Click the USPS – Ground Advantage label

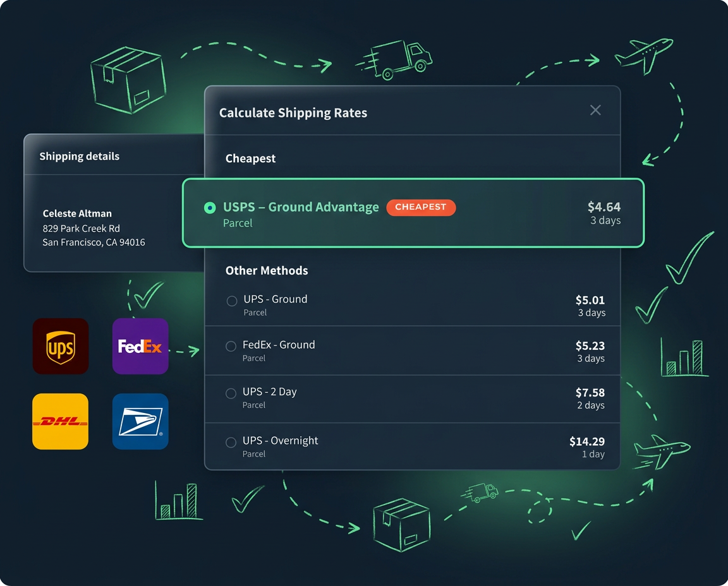click(301, 207)
